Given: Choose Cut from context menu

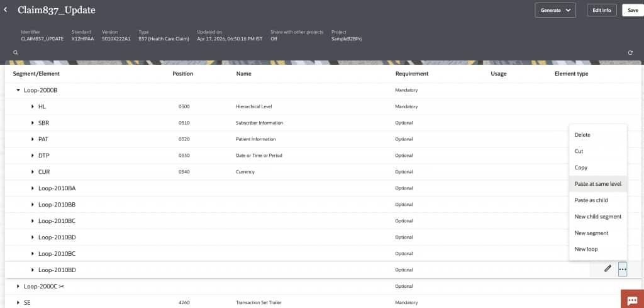Looking at the screenshot, I should pos(598,151).
